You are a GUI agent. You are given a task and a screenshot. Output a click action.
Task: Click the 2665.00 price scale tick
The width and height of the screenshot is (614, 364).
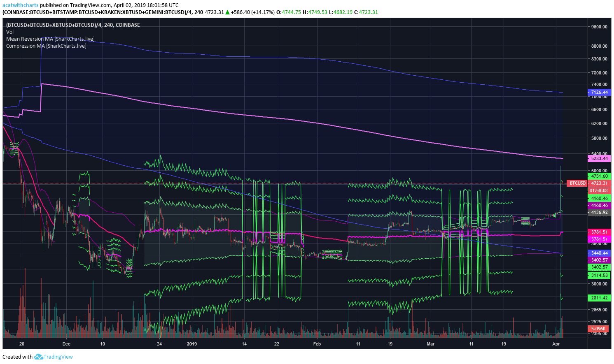tap(599, 310)
